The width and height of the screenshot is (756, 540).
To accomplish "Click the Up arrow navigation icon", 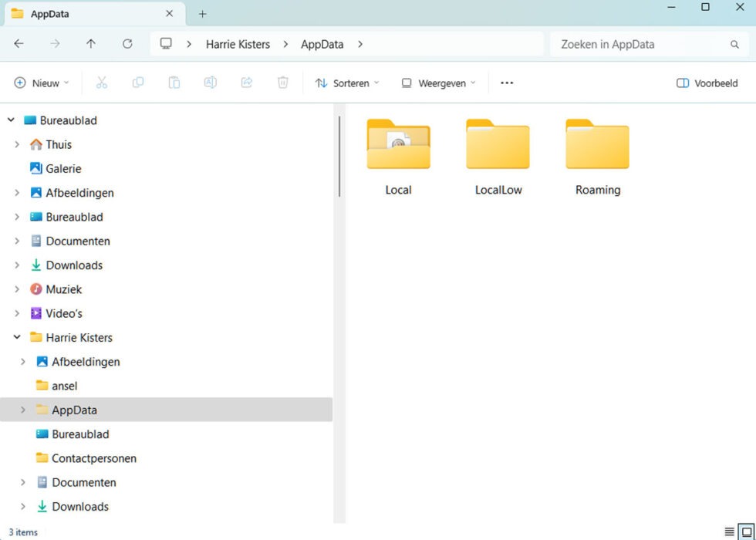I will coord(90,44).
